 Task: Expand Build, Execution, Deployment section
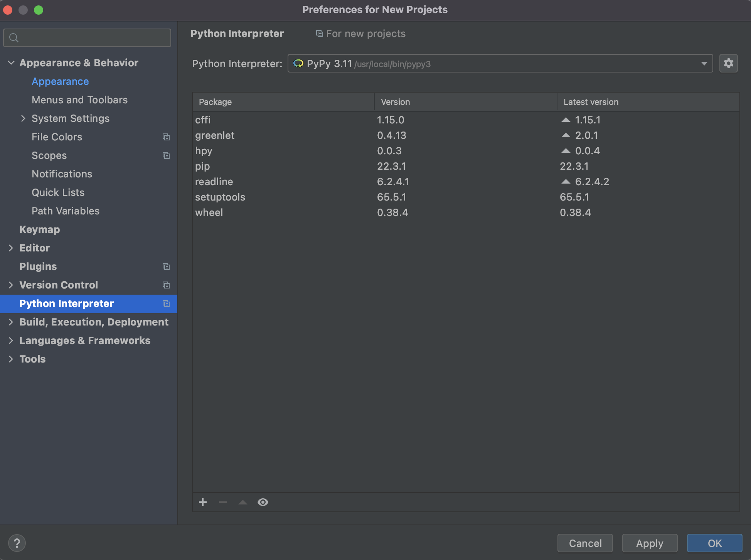pyautogui.click(x=11, y=322)
